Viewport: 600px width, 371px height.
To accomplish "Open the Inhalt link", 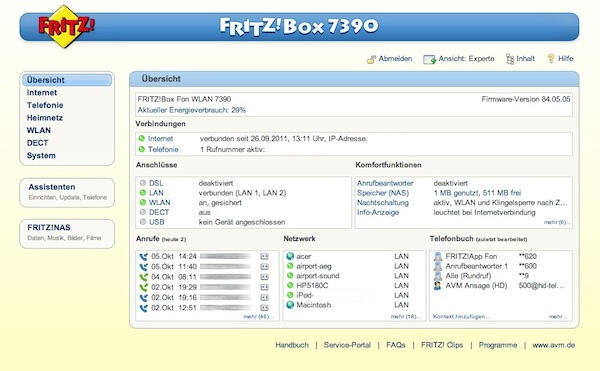I will point(525,59).
